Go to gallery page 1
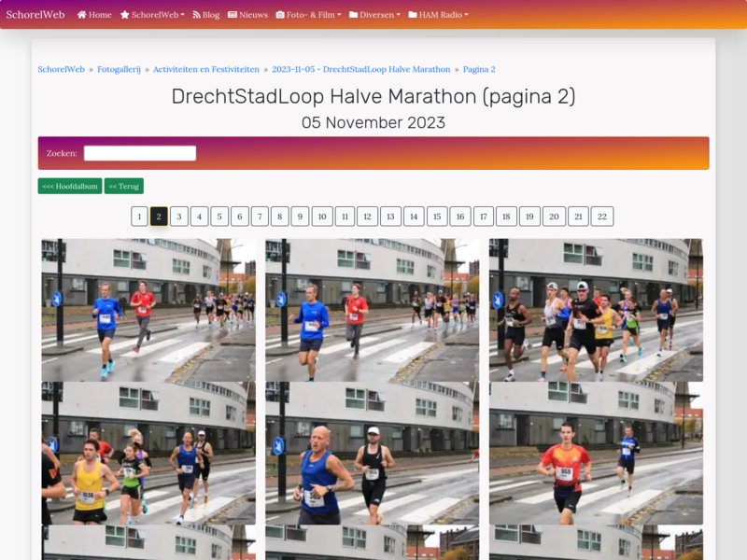The width and height of the screenshot is (747, 560). [x=139, y=217]
